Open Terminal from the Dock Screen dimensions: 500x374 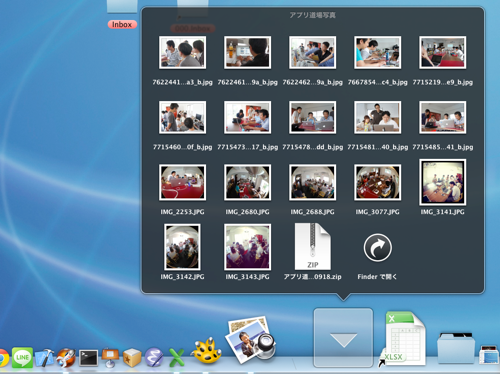(x=88, y=358)
